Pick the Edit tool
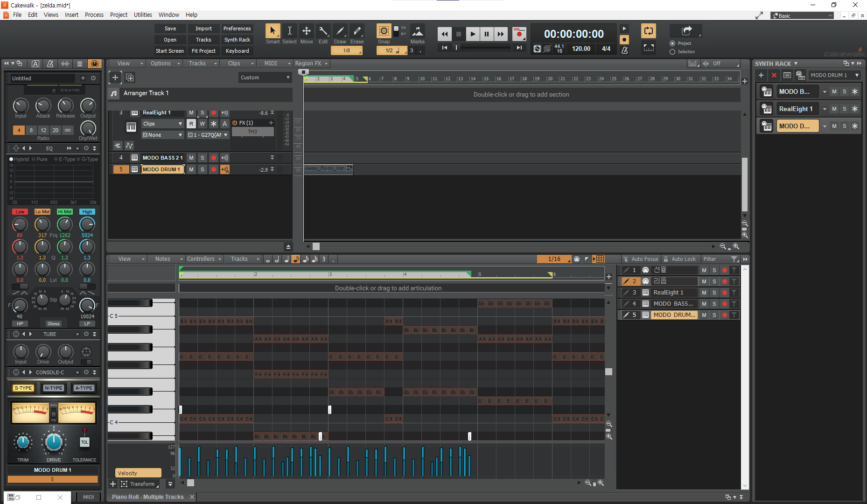Viewport: 867px width, 504px height. (323, 31)
